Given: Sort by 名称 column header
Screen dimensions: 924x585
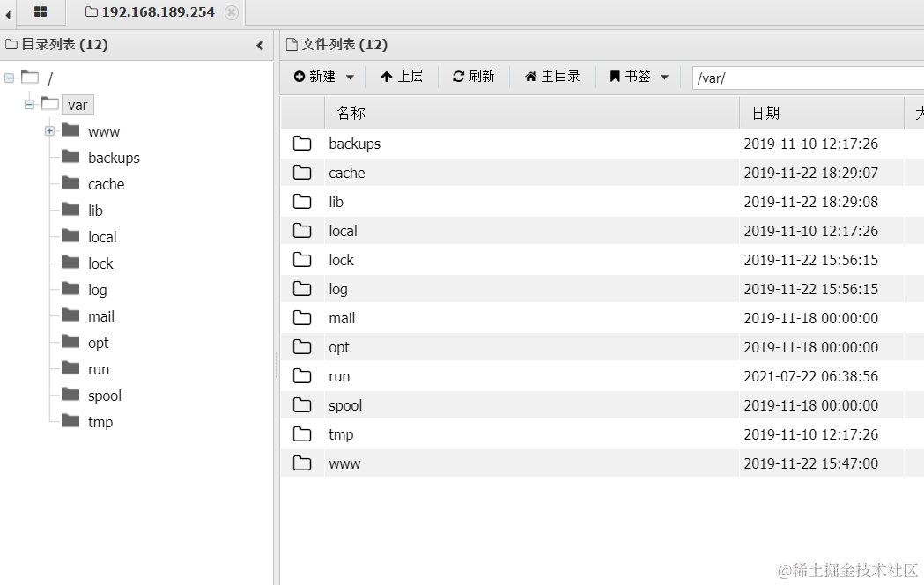Looking at the screenshot, I should pyautogui.click(x=531, y=113).
